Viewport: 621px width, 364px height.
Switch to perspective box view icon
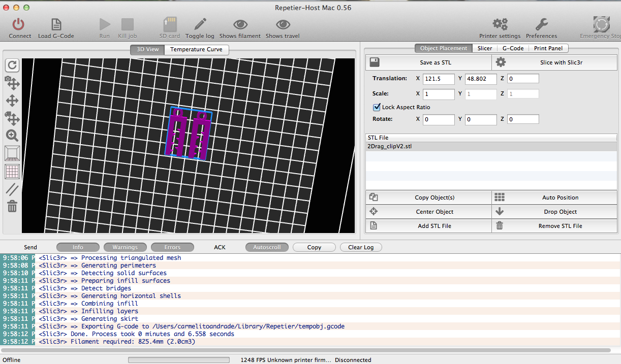[x=12, y=153]
